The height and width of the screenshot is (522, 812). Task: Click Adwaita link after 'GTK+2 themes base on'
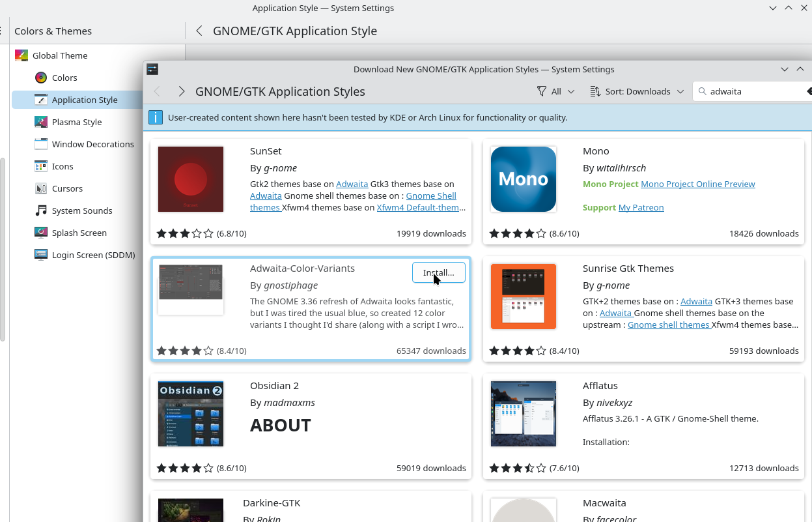click(696, 301)
